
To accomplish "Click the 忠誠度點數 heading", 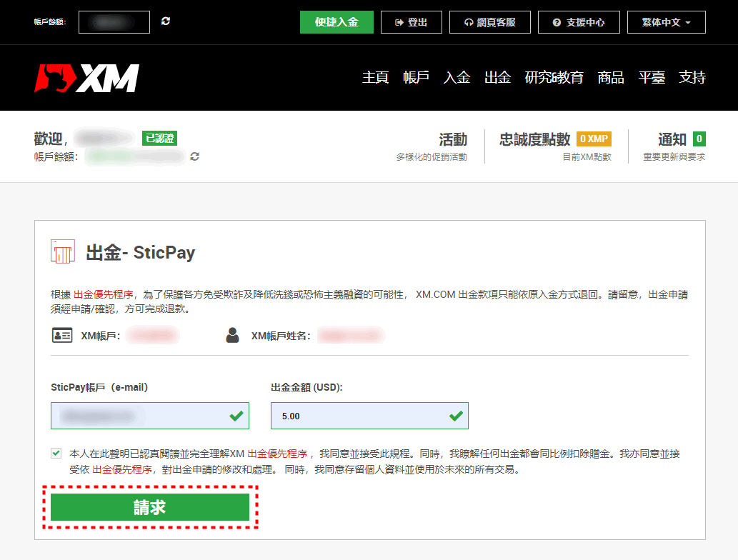I will click(x=534, y=139).
